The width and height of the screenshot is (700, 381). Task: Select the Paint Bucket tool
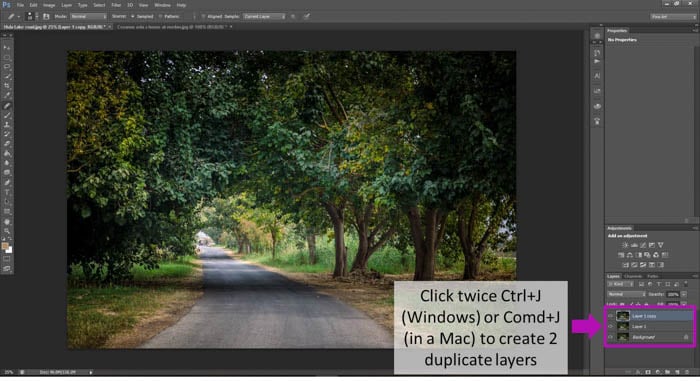coord(7,153)
